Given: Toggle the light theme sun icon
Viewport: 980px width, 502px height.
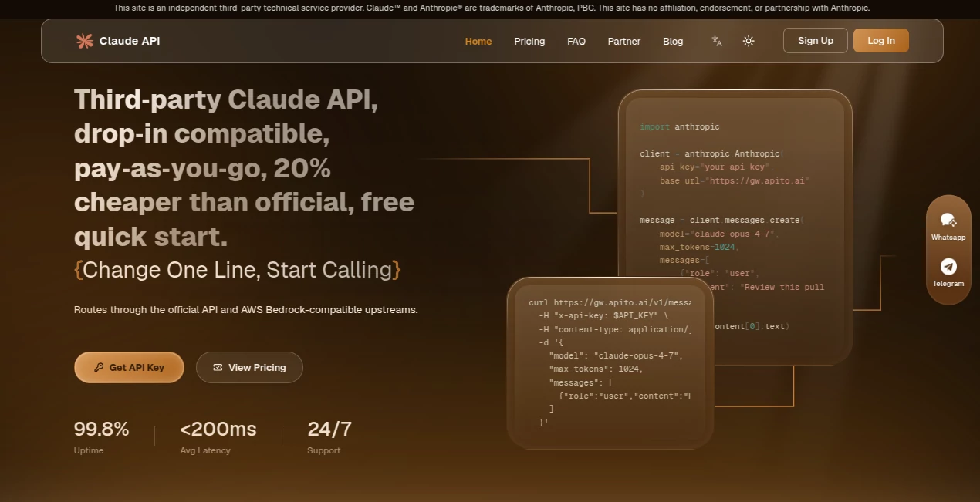Looking at the screenshot, I should coord(749,41).
